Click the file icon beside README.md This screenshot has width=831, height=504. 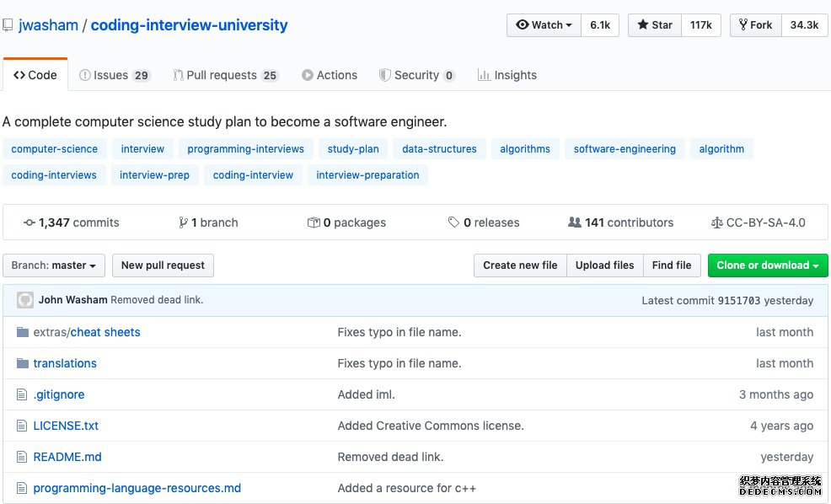point(22,457)
